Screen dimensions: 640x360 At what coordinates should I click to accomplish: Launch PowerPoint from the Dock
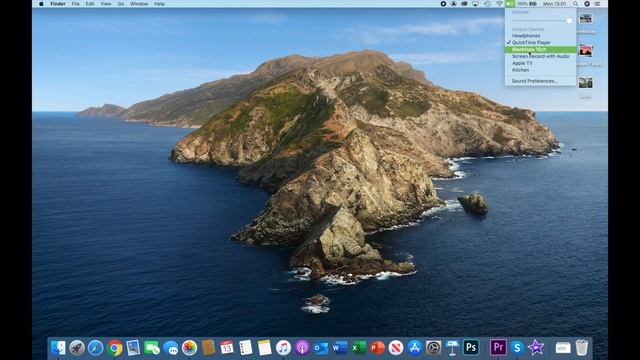377,348
